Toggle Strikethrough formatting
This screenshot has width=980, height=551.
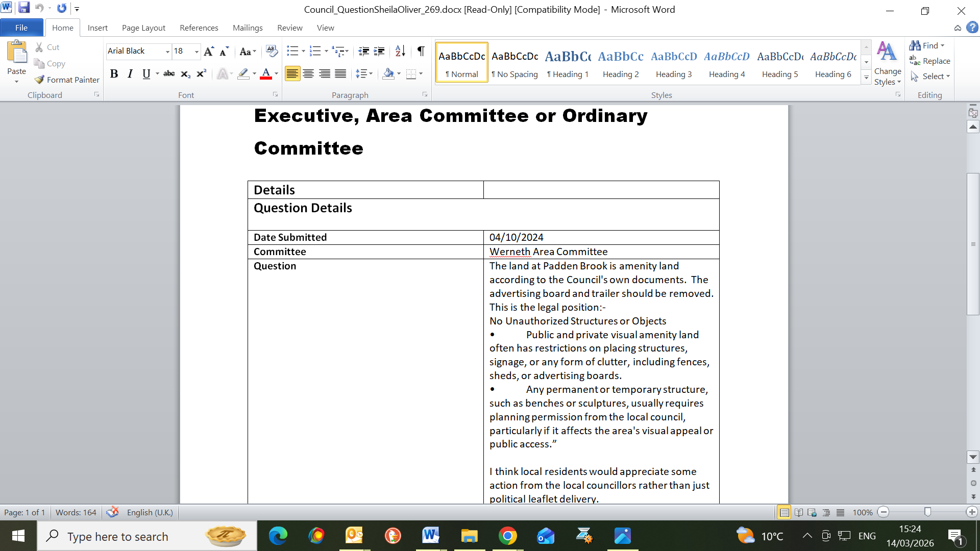click(169, 74)
